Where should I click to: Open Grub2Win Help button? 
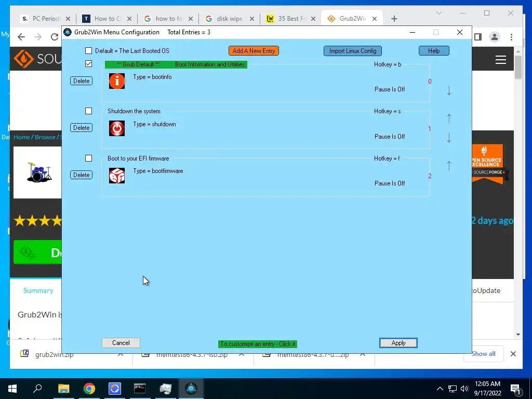pyautogui.click(x=434, y=51)
